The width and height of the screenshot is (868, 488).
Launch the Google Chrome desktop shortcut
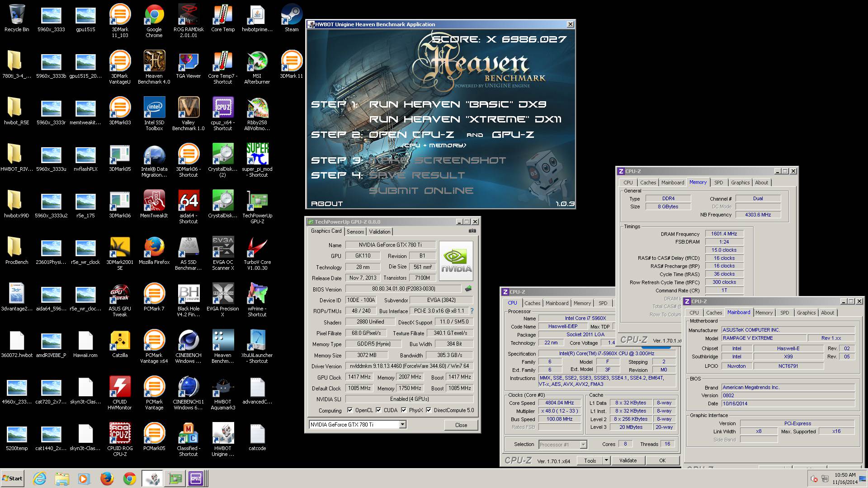pos(154,21)
